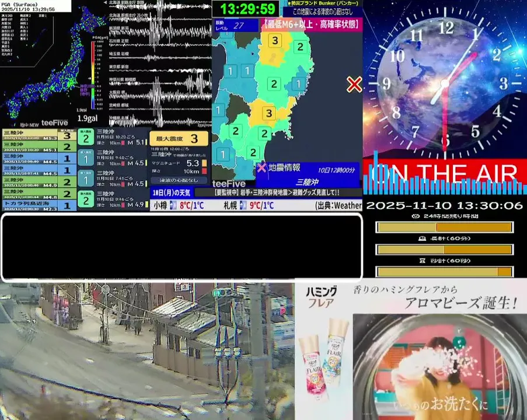This screenshot has width=527, height=420.
Task: Click teeFive logo under the PGA map
Action: click(x=55, y=123)
